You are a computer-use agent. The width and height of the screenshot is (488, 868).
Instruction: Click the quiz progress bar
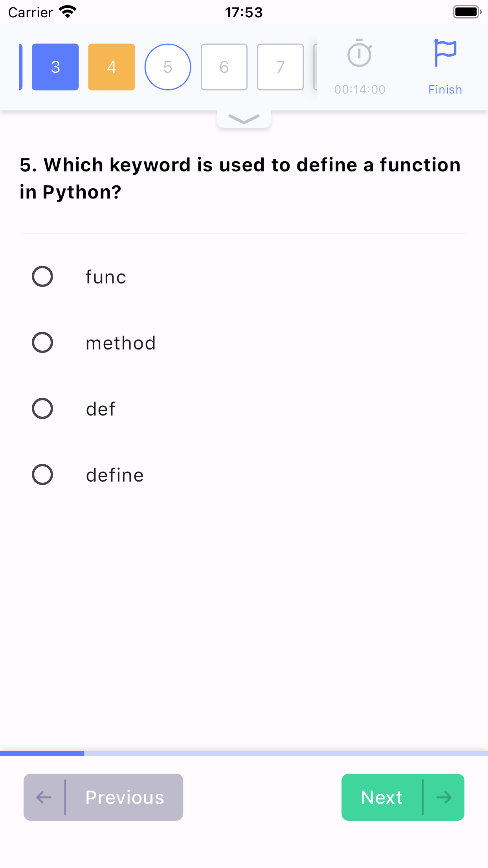coord(244,753)
